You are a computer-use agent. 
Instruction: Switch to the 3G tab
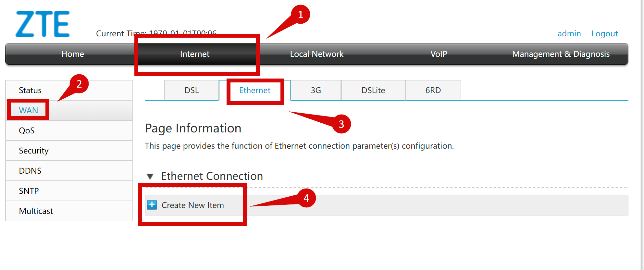click(316, 90)
